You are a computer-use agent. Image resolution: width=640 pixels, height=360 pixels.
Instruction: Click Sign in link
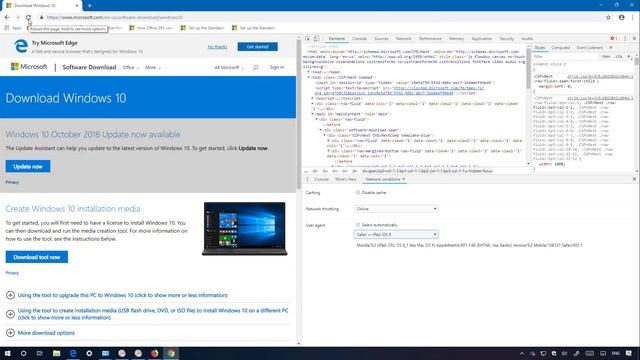pos(277,67)
